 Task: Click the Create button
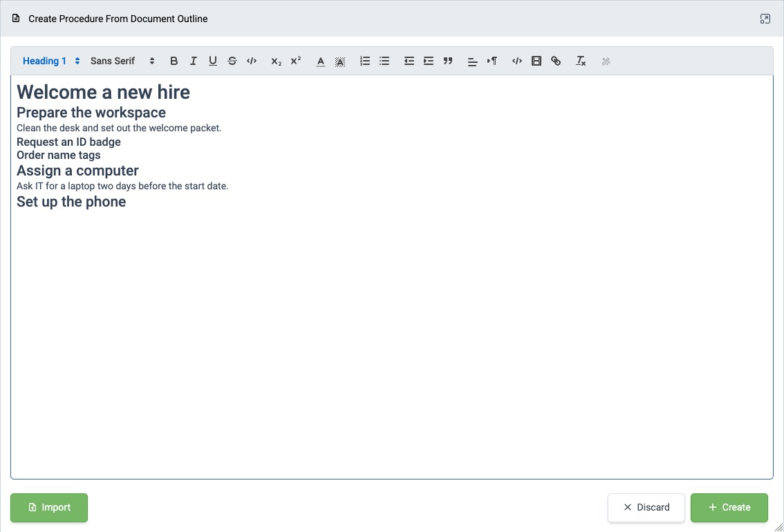pos(729,508)
